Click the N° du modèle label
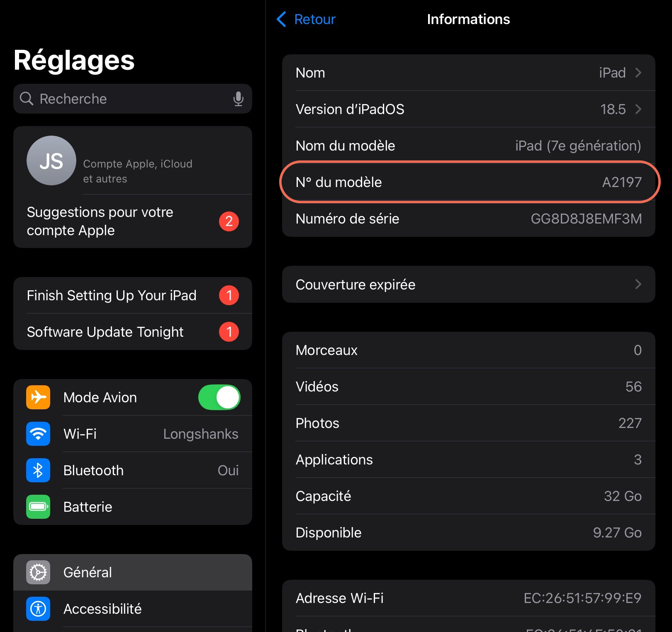This screenshot has height=632, width=672. tap(338, 182)
